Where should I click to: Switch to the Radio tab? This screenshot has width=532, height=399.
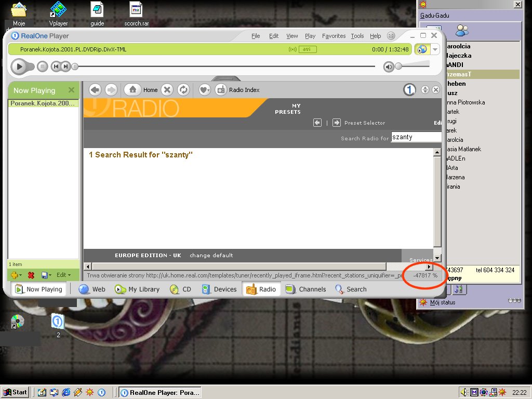261,289
